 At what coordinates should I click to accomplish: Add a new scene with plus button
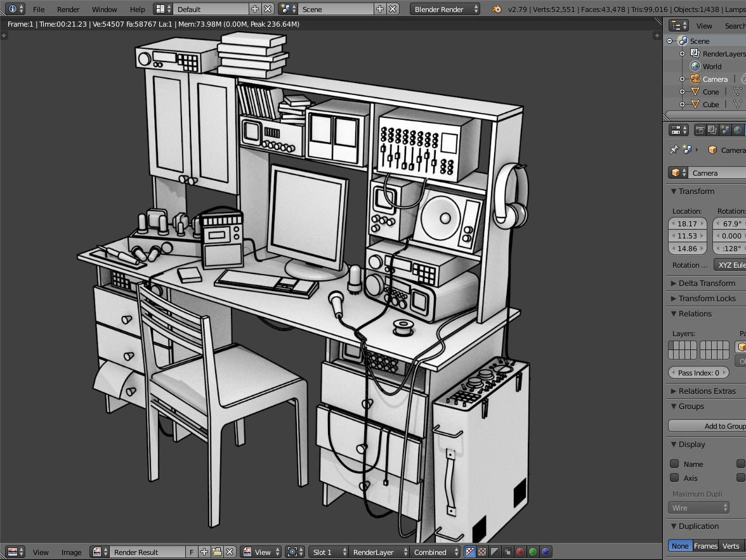tap(379, 9)
